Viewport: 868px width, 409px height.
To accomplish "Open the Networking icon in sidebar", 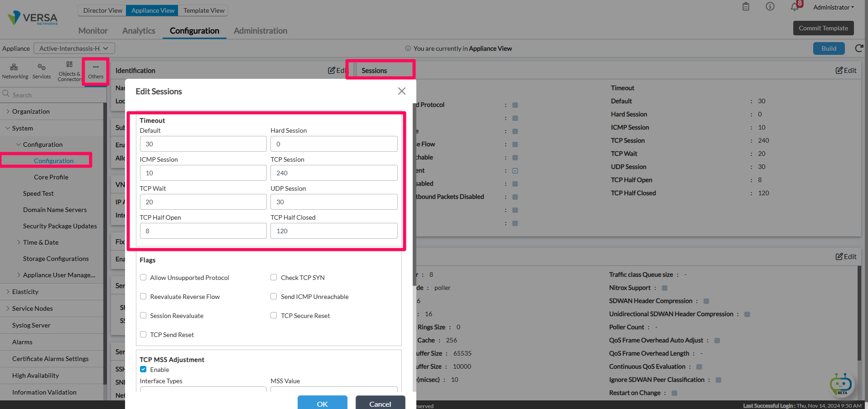I will pyautogui.click(x=14, y=71).
